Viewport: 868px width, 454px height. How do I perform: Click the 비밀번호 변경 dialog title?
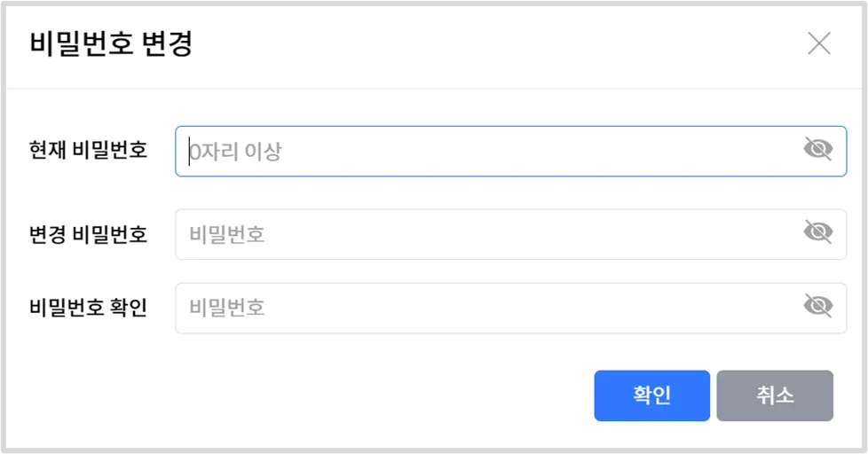pos(111,43)
